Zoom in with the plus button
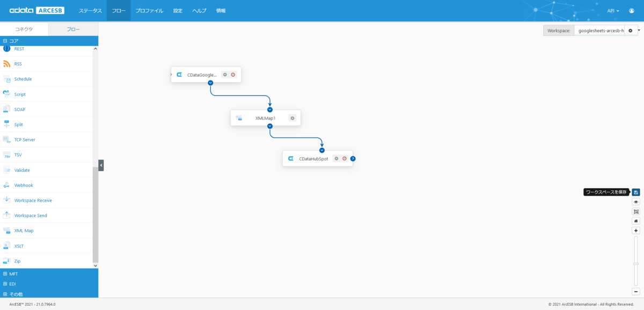Viewport: 644px width, 310px height. [636, 231]
